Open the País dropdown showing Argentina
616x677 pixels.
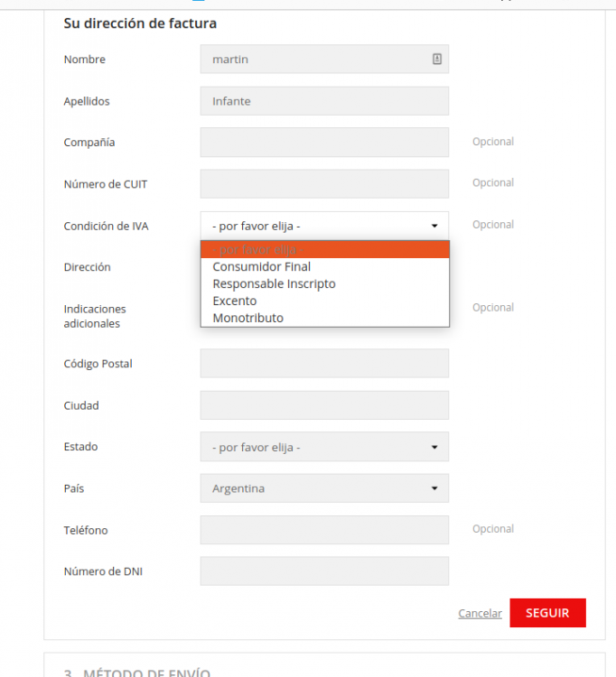pos(324,488)
